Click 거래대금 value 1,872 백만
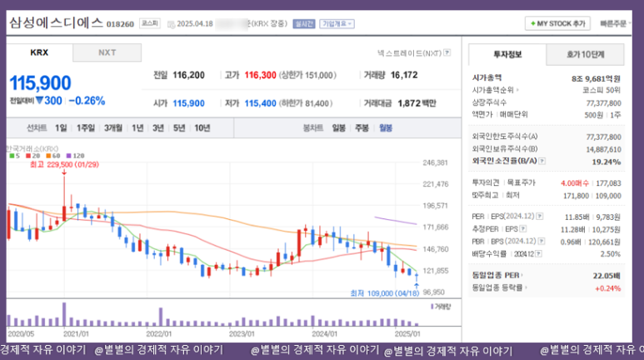Screen dimensions: 644x360 click(417, 103)
